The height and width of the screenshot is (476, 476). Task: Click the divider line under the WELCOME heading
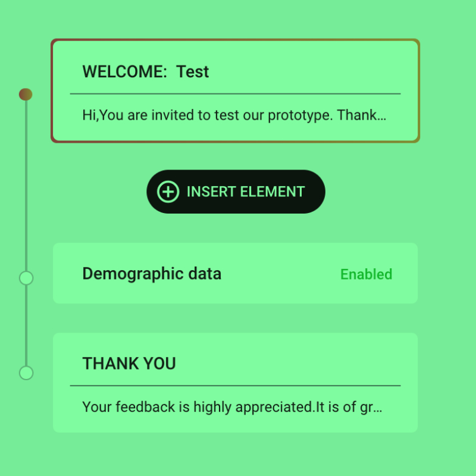(x=235, y=94)
